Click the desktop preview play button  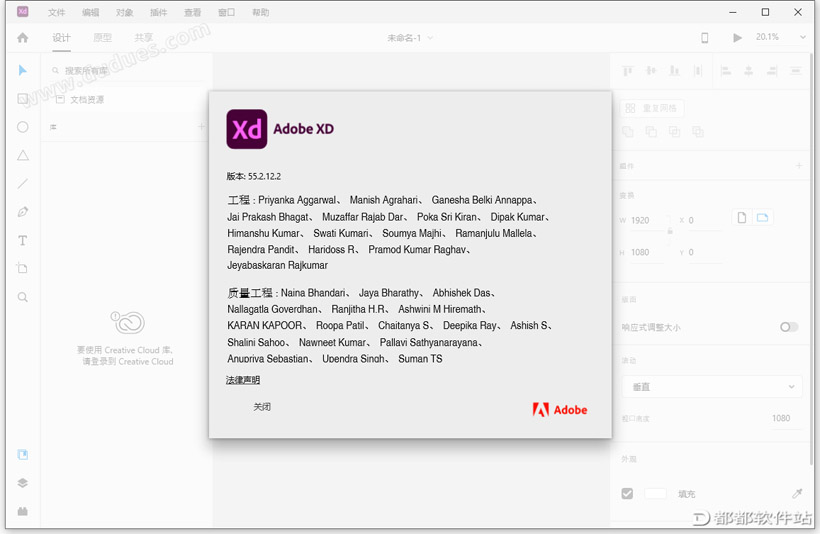coord(737,38)
